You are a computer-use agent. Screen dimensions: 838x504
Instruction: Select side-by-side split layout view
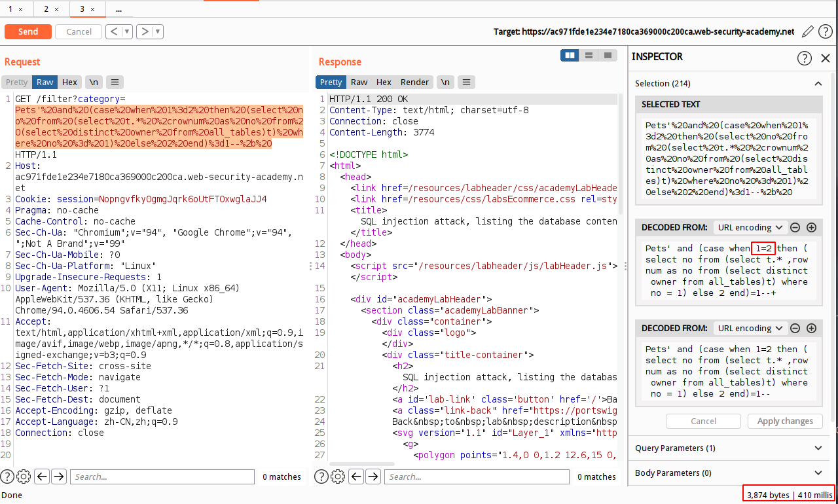(x=570, y=56)
